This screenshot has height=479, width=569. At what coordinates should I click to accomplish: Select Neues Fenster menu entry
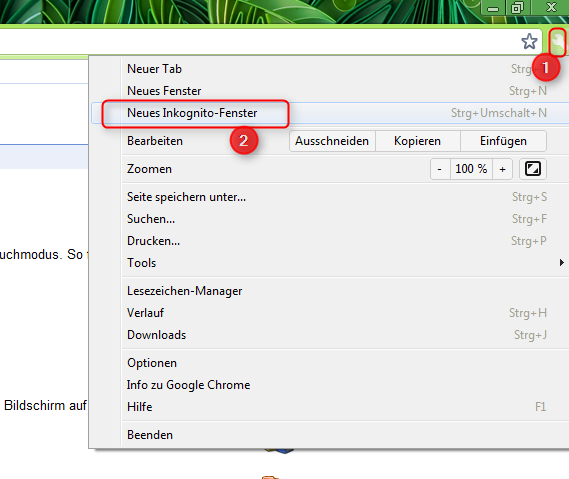(330, 91)
